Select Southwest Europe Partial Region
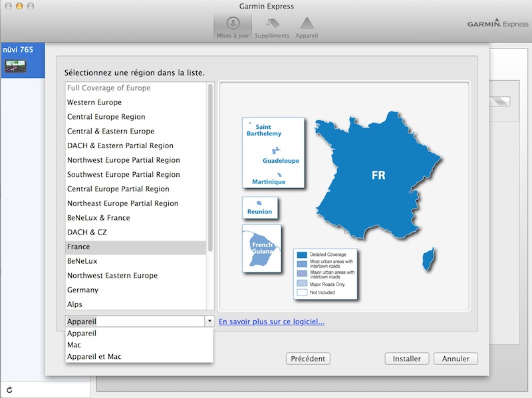This screenshot has height=398, width=532. [x=136, y=174]
